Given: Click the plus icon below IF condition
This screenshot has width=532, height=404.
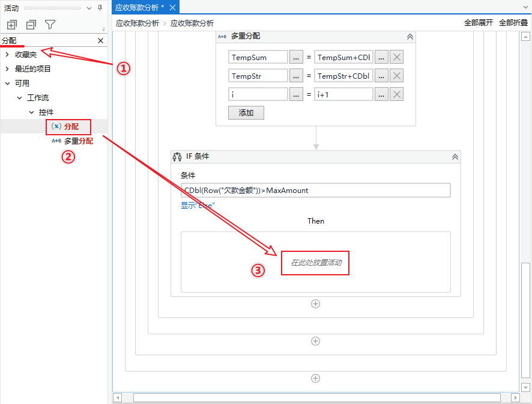Looking at the screenshot, I should [315, 304].
